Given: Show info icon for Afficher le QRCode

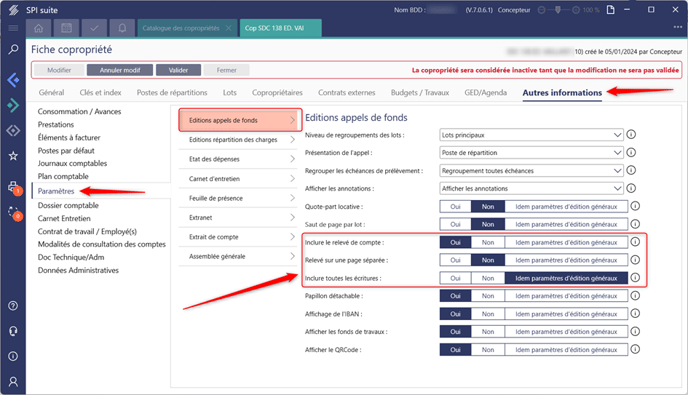Looking at the screenshot, I should tap(635, 349).
